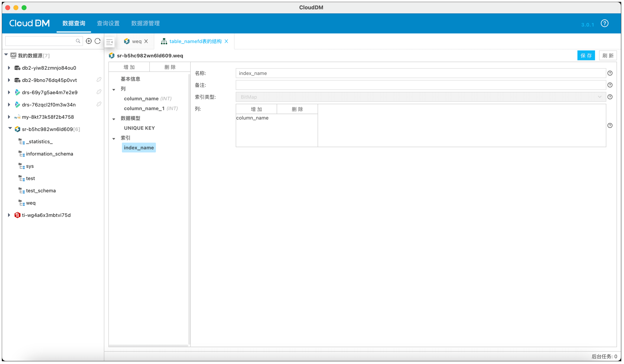Screen dimensions: 624x364
Task: Expand the ti-wg4a6x3mbtvi75d datasource
Action: [x=9, y=215]
